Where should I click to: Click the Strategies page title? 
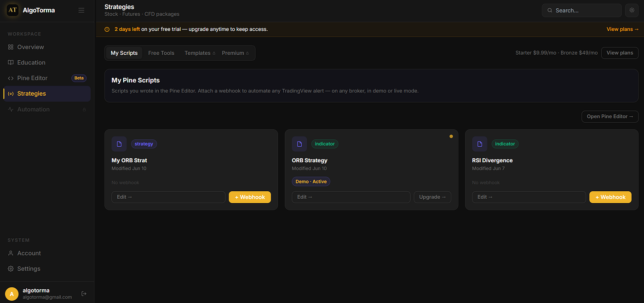coord(120,7)
